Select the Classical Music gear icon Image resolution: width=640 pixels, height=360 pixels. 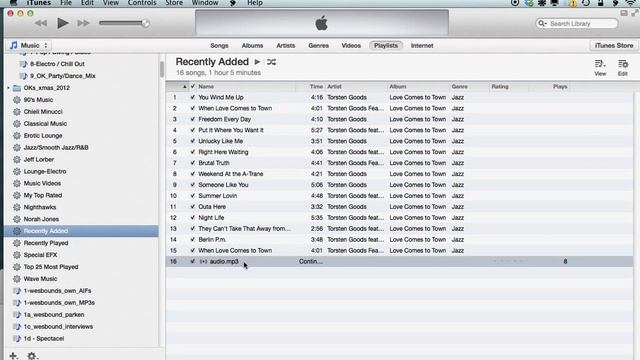[17, 124]
